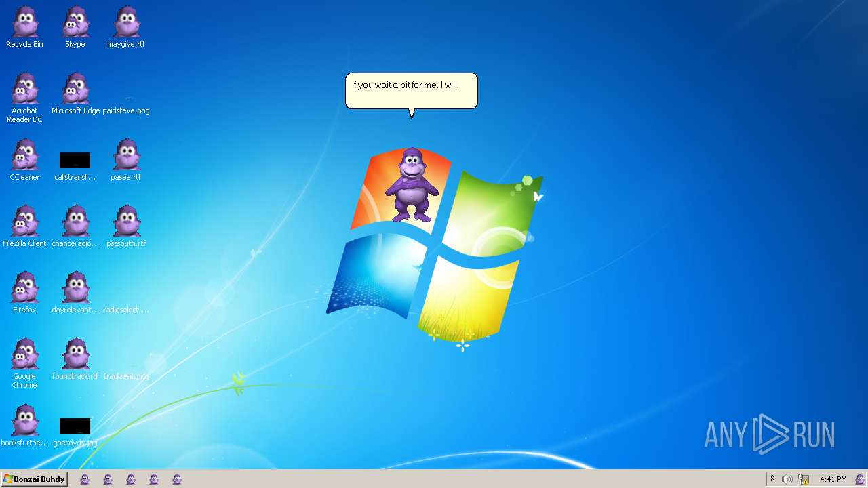Launch Skype from the desktop
Image resolution: width=868 pixels, height=488 pixels.
[x=75, y=22]
